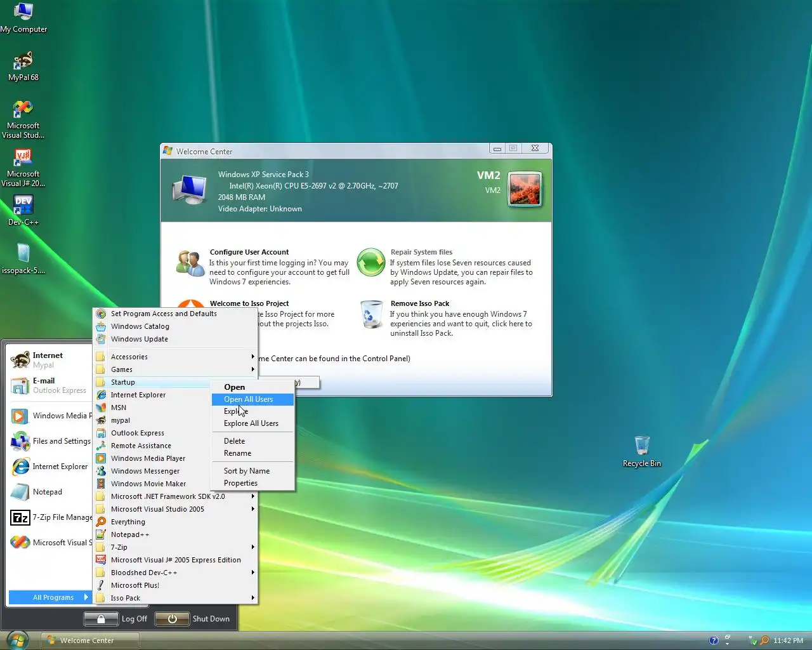This screenshot has height=650, width=812.
Task: Open Microsoft Visual J# 2005 Express Edition
Action: tap(176, 560)
